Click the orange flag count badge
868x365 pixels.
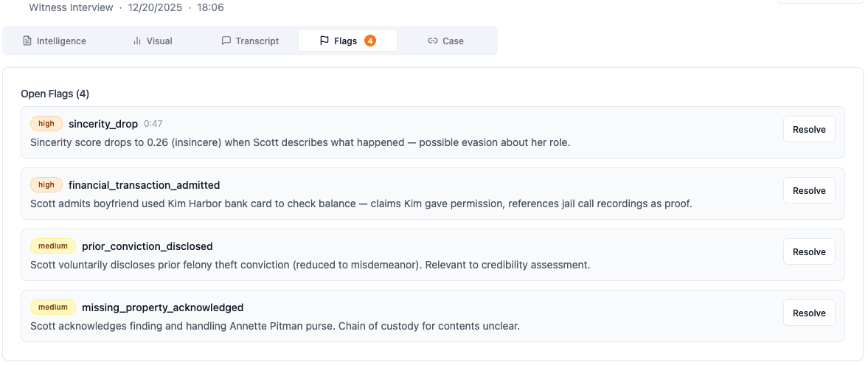coord(370,41)
